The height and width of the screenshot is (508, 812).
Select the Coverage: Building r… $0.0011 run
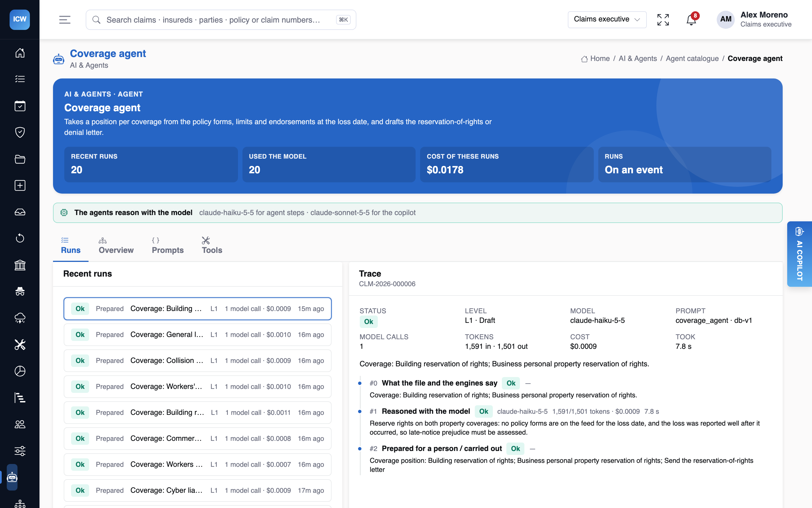point(197,413)
